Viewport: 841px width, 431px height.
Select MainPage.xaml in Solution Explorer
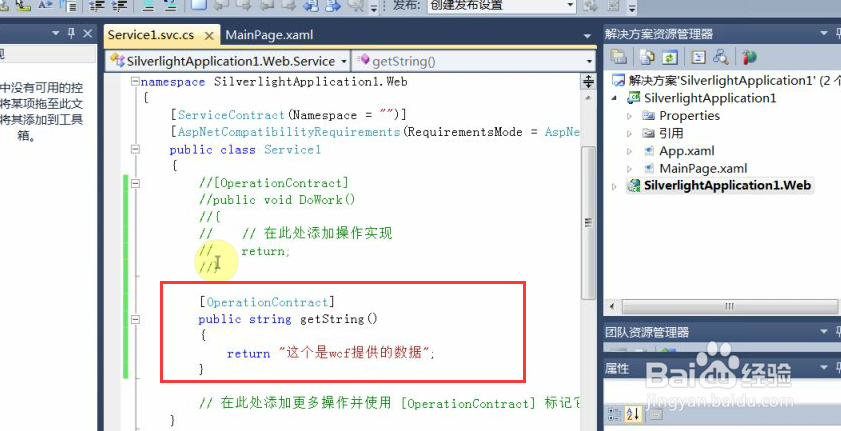point(703,168)
